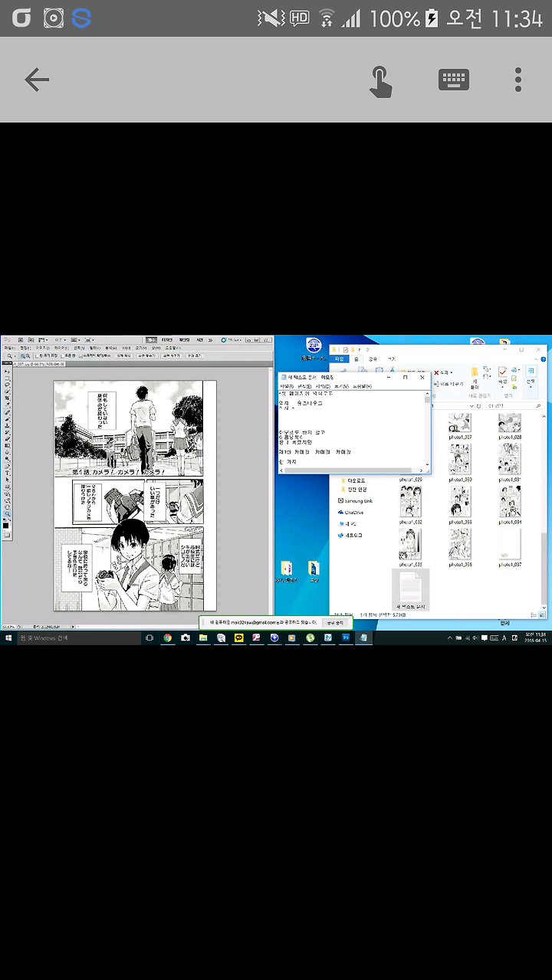Click Notepad horizontal scrollbar
This screenshot has width=552, height=980.
coord(352,470)
